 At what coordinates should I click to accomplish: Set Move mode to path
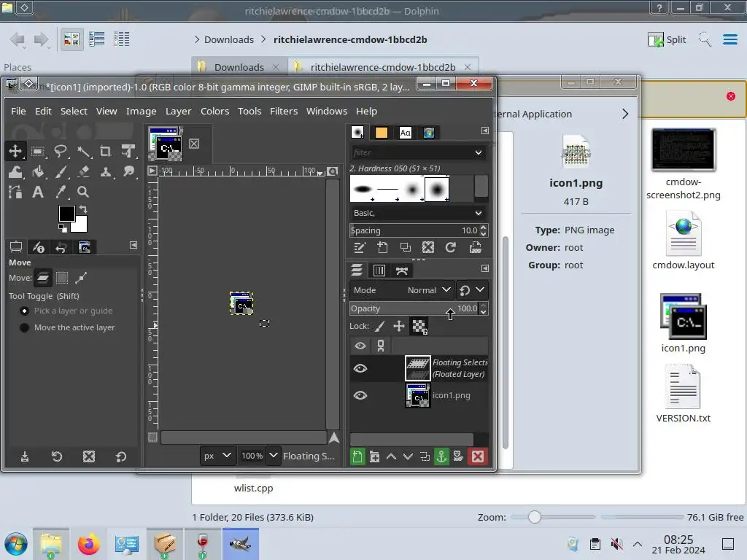81,278
